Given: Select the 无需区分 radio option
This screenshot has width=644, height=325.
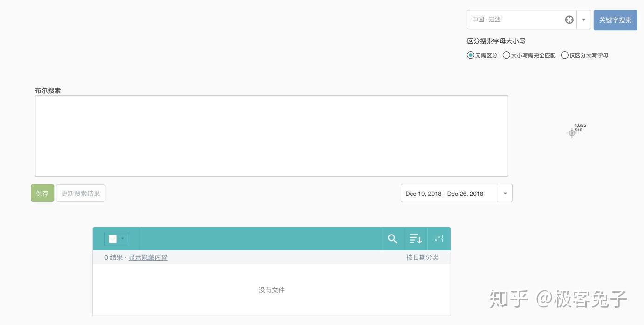Looking at the screenshot, I should coord(471,55).
